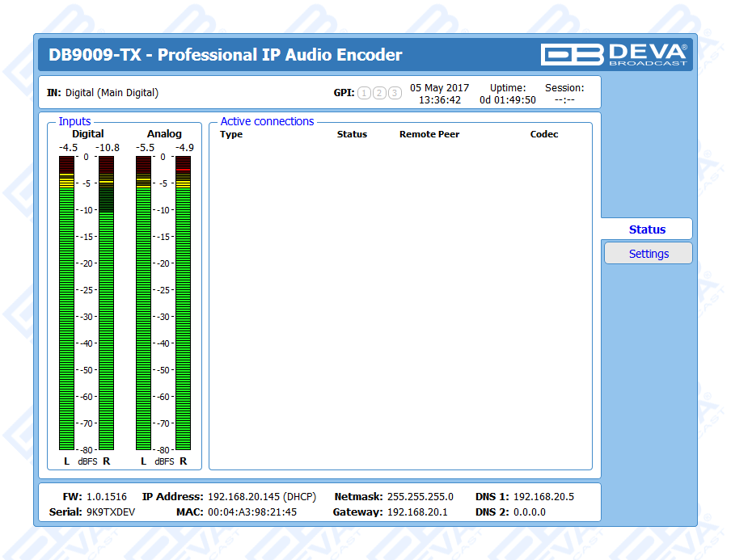Click the IN: Digital (Main Digital) source text
The image size is (731, 560).
[103, 93]
